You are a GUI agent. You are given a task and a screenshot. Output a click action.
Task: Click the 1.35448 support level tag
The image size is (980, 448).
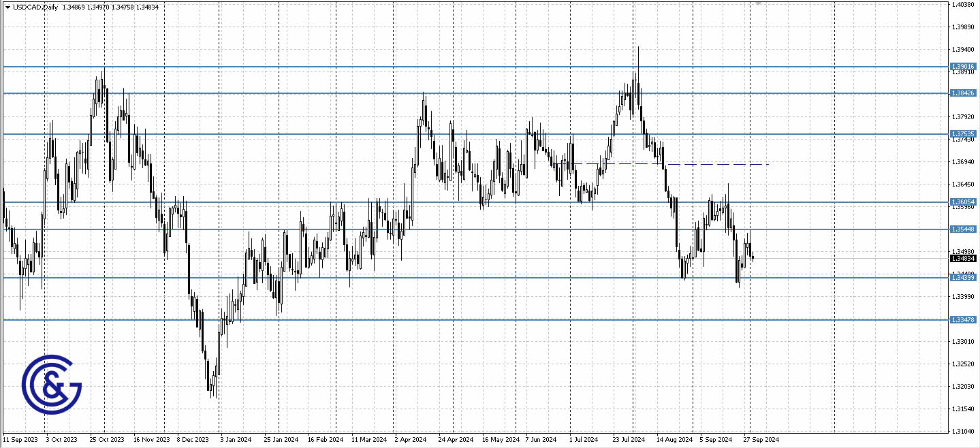click(x=962, y=229)
